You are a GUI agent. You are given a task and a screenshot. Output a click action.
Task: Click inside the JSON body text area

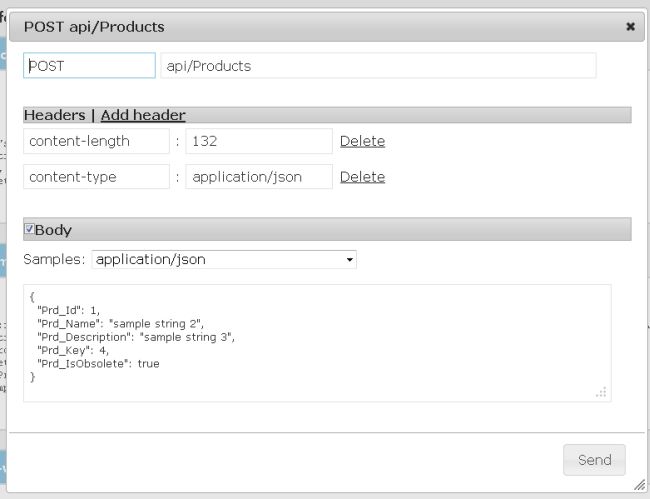(x=317, y=343)
